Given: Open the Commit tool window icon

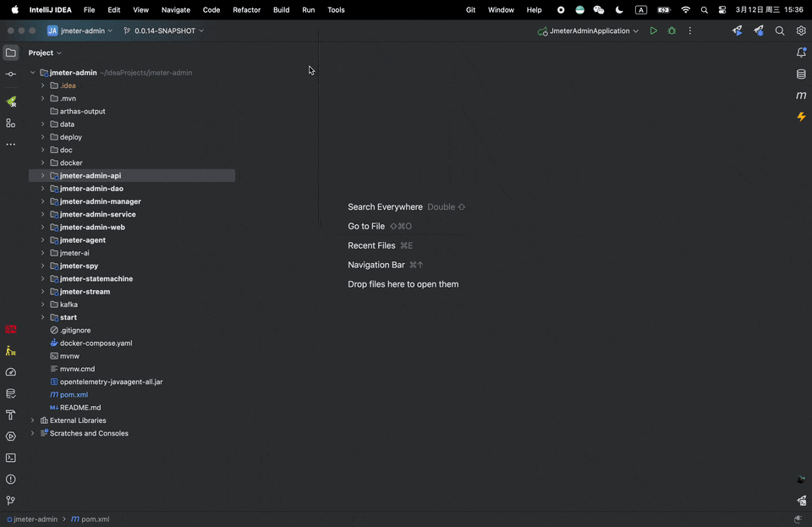Looking at the screenshot, I should (10, 74).
